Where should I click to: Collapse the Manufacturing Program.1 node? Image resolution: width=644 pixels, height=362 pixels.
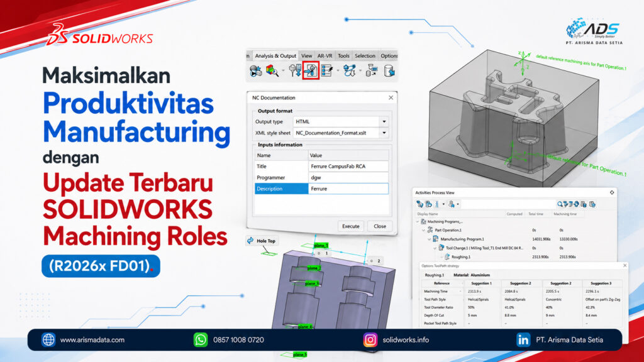coord(429,239)
